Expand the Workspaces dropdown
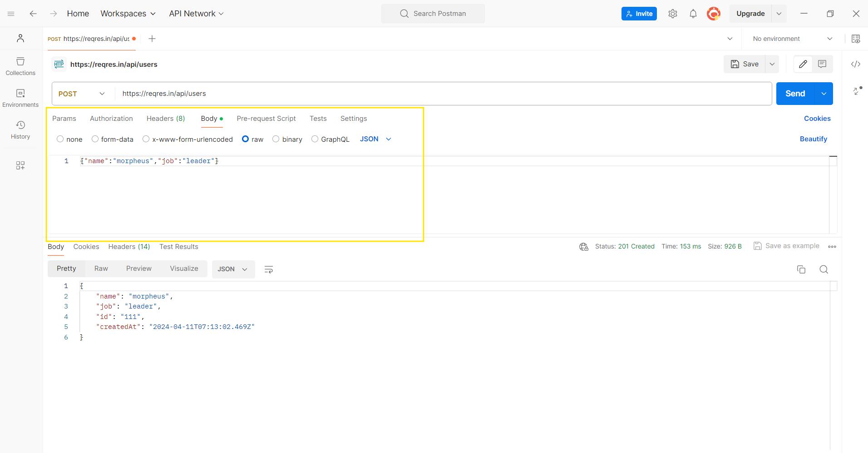The width and height of the screenshot is (868, 453). tap(128, 14)
